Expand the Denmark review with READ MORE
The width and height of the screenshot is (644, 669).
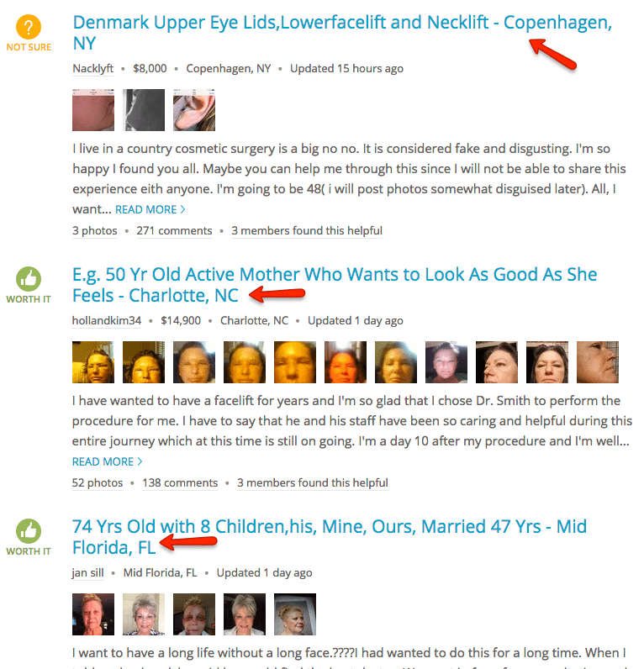(x=150, y=209)
